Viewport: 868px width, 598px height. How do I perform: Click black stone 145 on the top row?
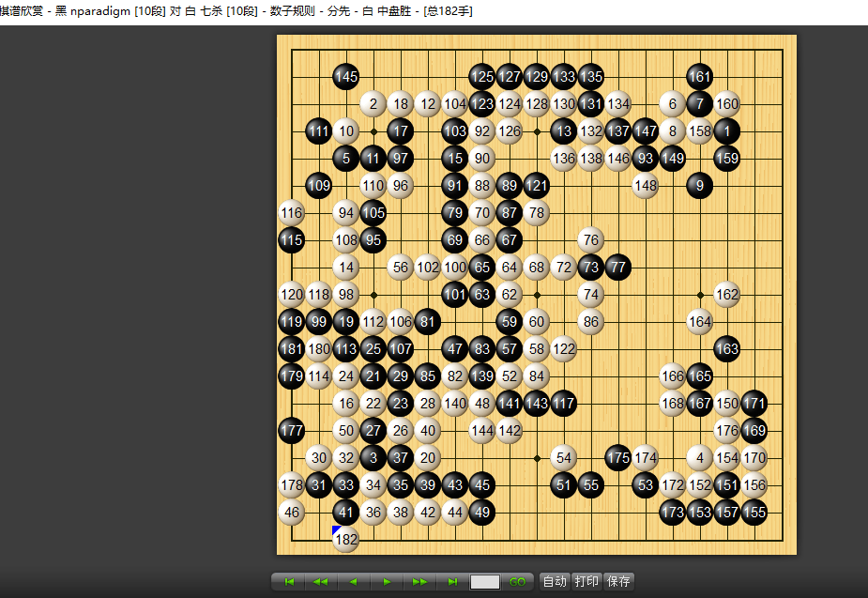(x=346, y=77)
